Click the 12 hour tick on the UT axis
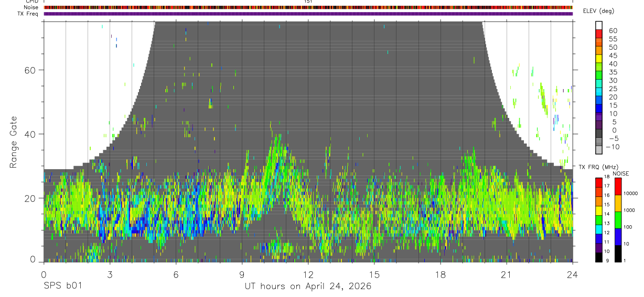This screenshot has height=297, width=644. tap(308, 275)
